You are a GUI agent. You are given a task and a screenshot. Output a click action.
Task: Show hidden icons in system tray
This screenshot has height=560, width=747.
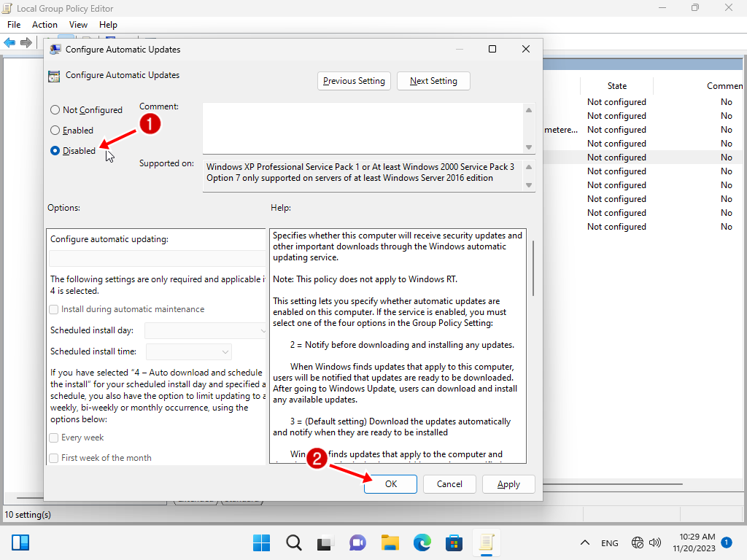point(584,543)
